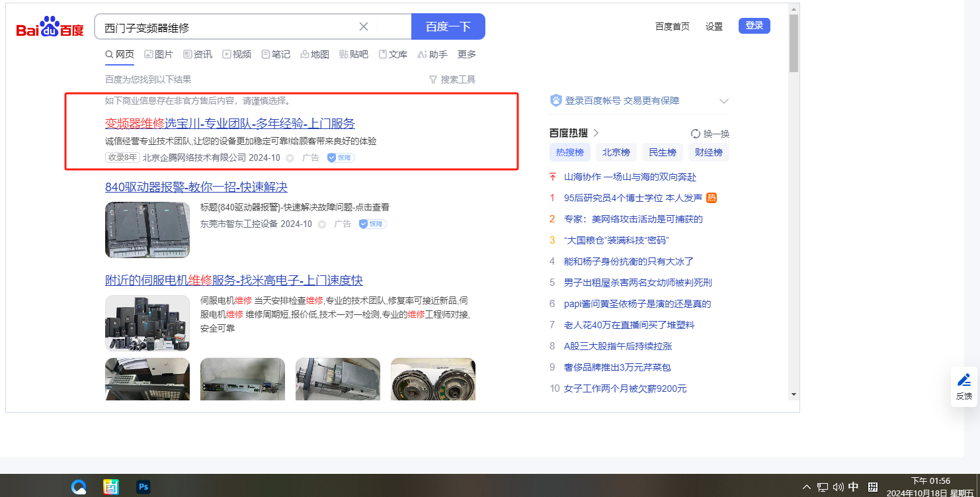980x497 pixels.
Task: Switch to the 笔记 tab
Action: click(x=276, y=54)
